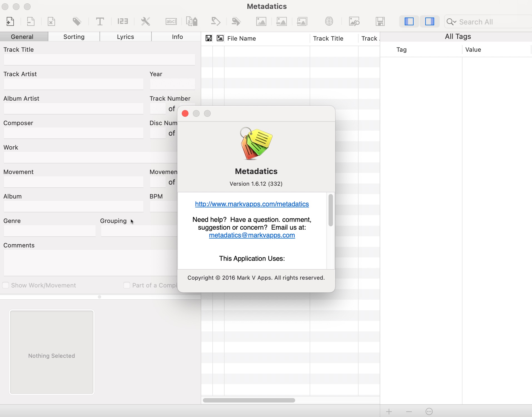532x417 pixels.
Task: Click the remove multiple tags toolbar icon
Action: [236, 21]
